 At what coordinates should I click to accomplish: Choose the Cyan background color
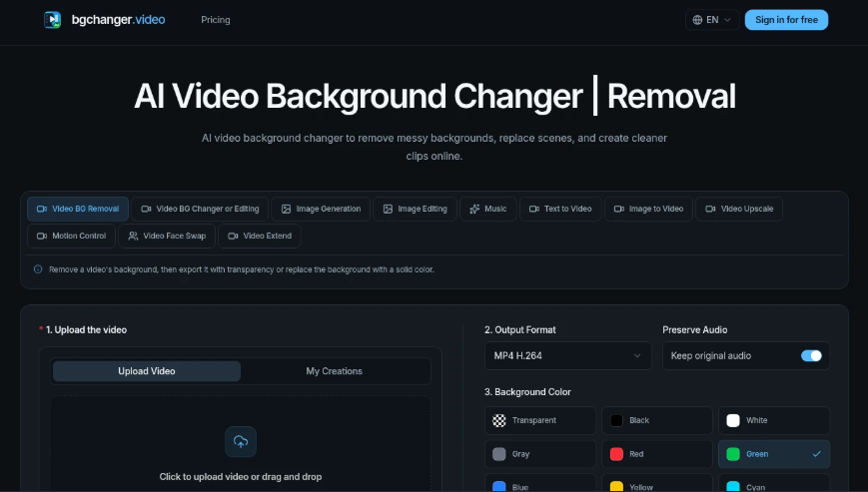(774, 483)
